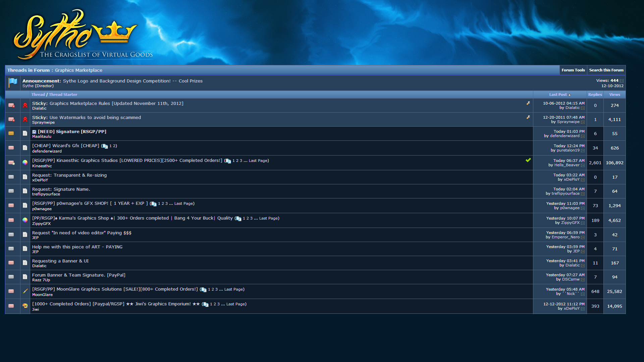Click the checkbox icon before [NEED] Signature title

coord(34,132)
